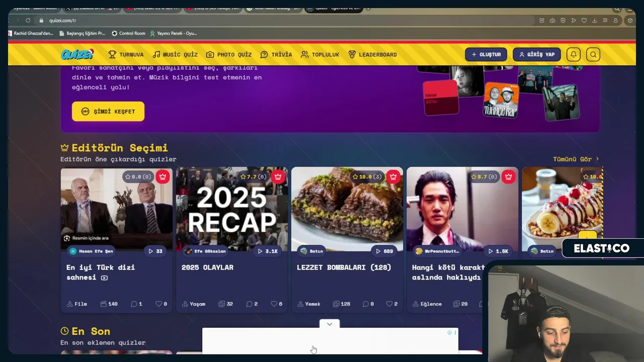Open the Photo Quiz section
Viewport: 644px width, 362px height.
(229, 54)
